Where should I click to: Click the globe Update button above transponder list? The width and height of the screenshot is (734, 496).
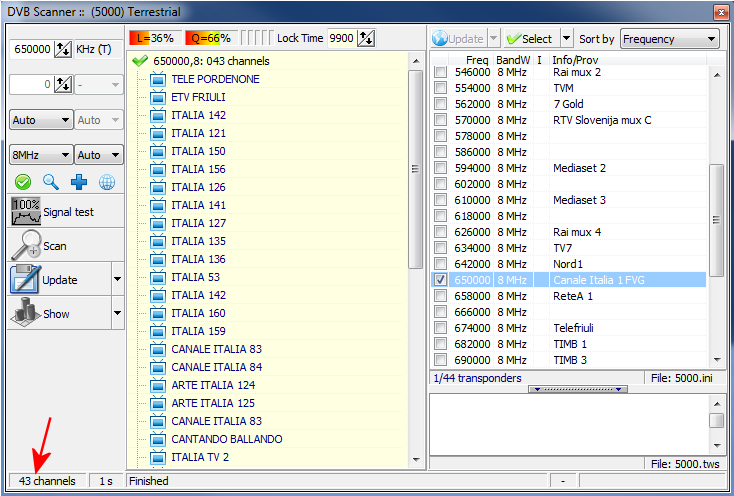pyautogui.click(x=459, y=39)
